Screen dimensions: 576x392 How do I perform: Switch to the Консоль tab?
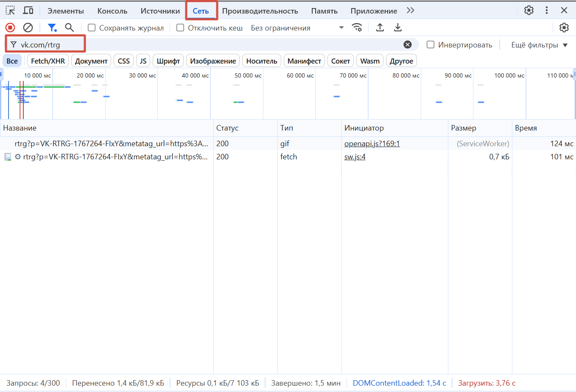tap(112, 11)
